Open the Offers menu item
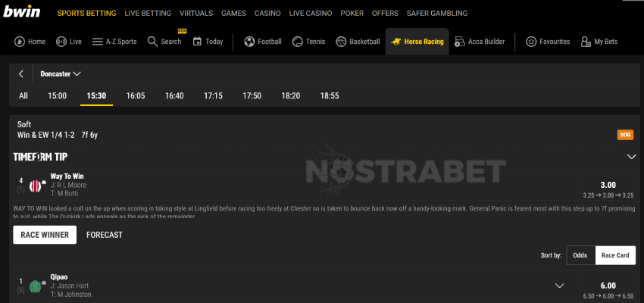 385,13
